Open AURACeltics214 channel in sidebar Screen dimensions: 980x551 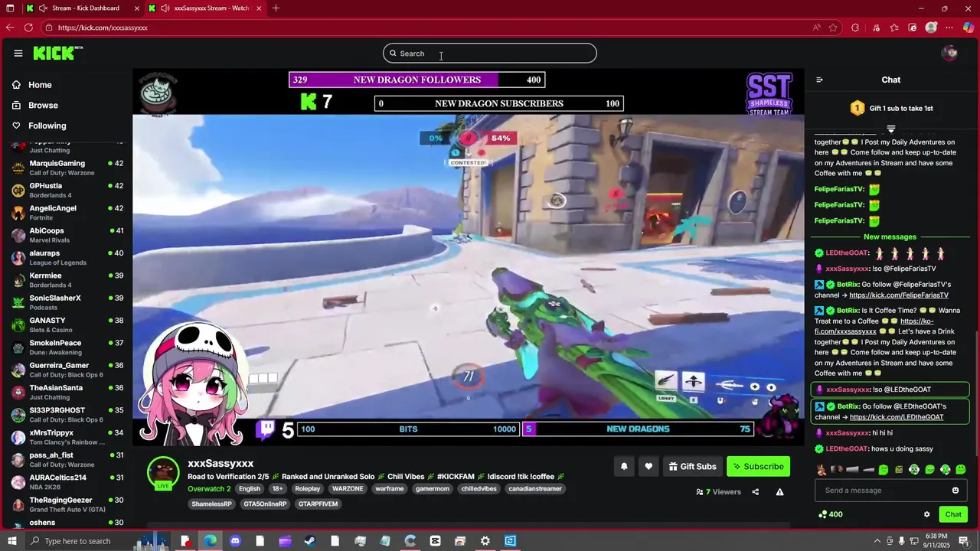(x=67, y=482)
